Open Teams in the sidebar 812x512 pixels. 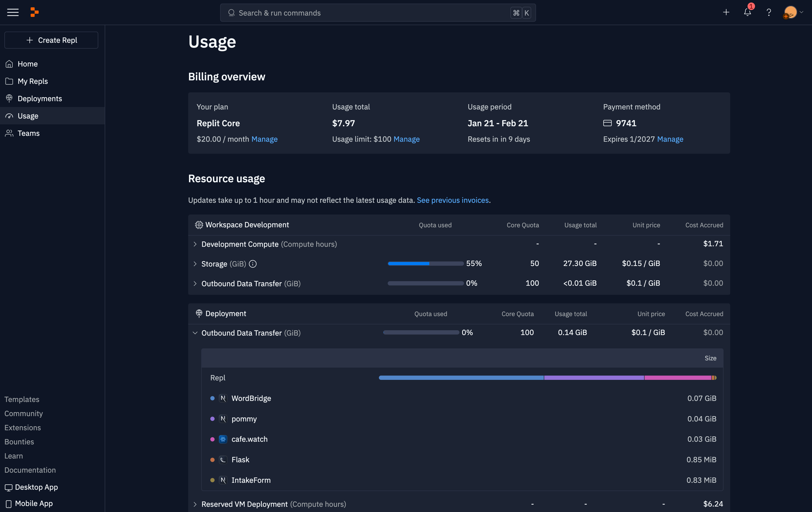[x=28, y=133]
